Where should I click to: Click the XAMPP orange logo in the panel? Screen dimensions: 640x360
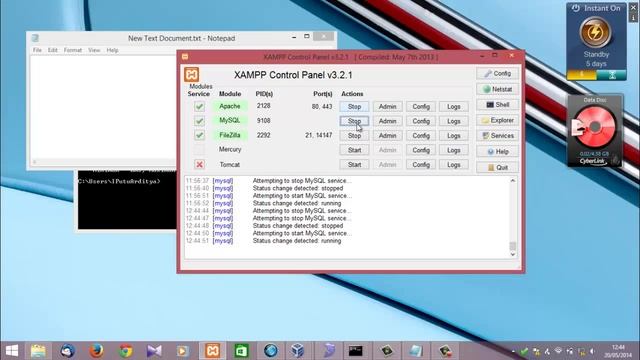(x=191, y=74)
